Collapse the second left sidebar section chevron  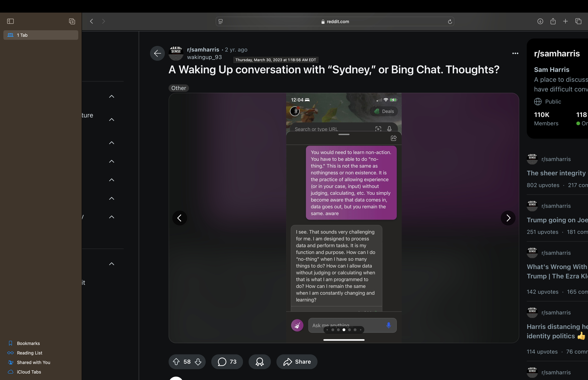pos(112,120)
